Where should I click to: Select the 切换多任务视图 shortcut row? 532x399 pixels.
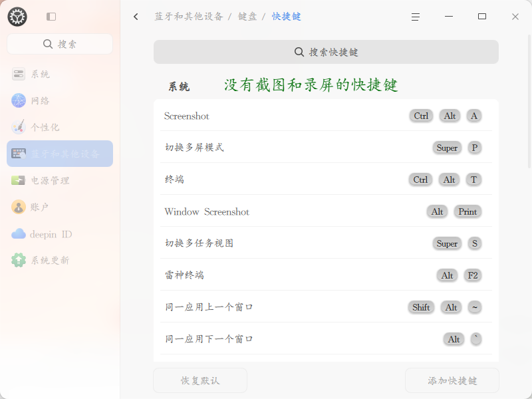click(326, 243)
